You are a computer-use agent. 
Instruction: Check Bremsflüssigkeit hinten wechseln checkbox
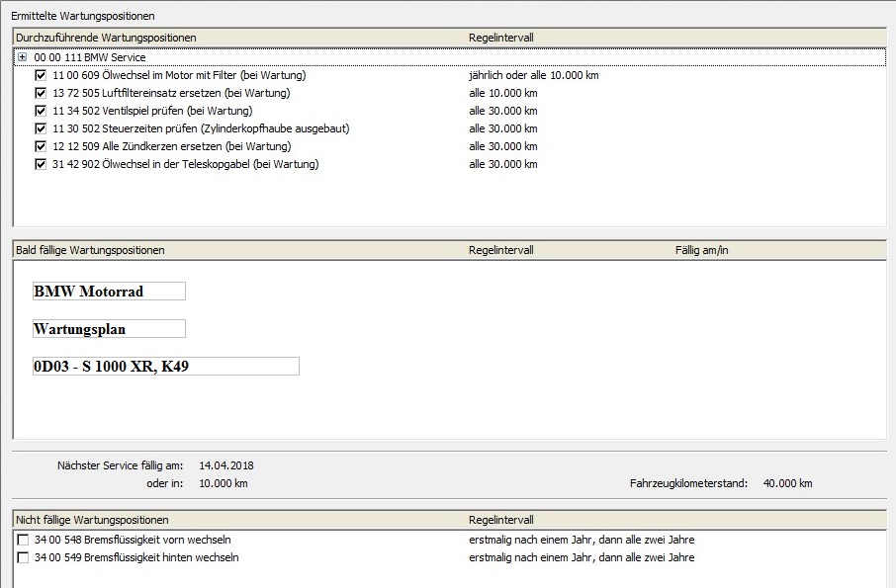pos(23,557)
